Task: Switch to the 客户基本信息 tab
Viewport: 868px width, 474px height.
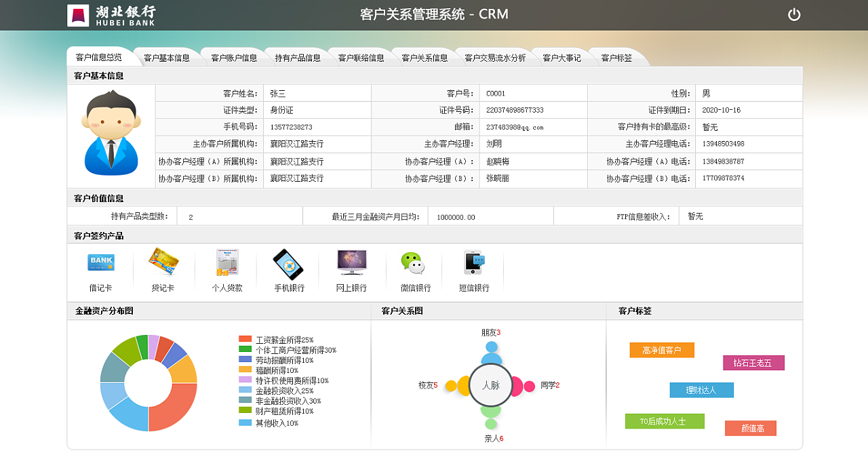Action: click(x=167, y=57)
